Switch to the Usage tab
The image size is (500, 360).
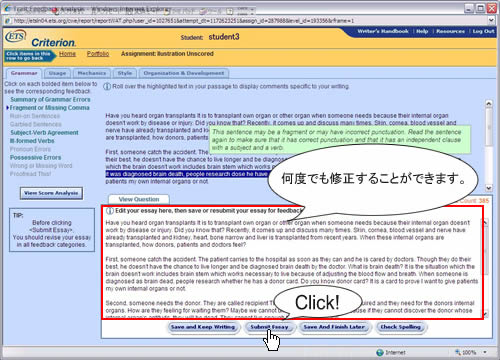point(57,73)
